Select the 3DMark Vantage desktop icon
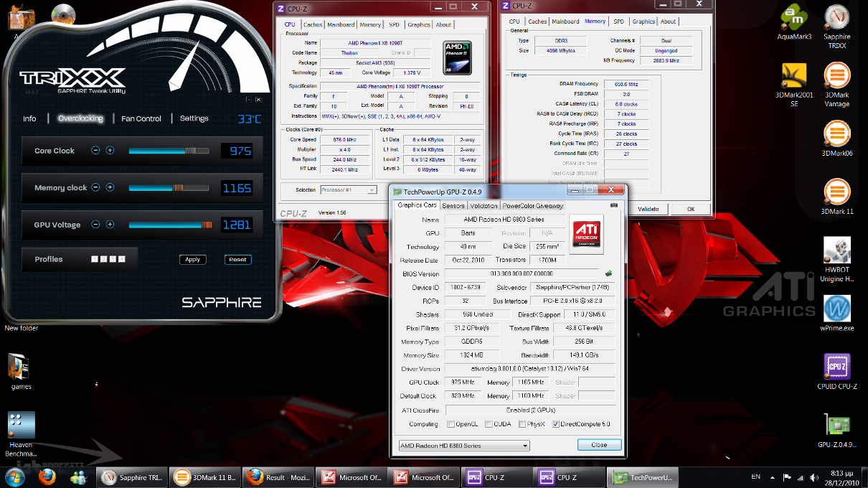868x488 pixels. tap(836, 85)
